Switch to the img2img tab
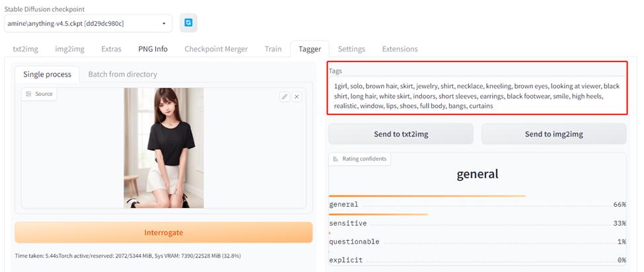Image resolution: width=644 pixels, height=272 pixels. click(70, 49)
